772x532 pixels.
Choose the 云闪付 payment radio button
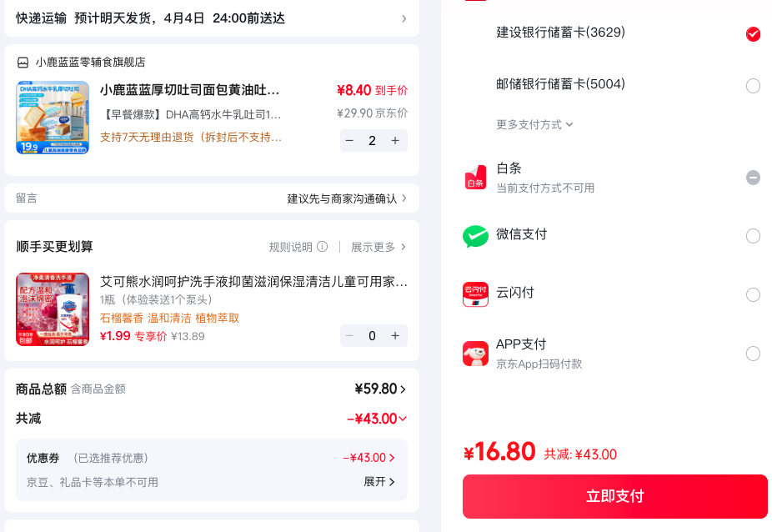point(753,294)
